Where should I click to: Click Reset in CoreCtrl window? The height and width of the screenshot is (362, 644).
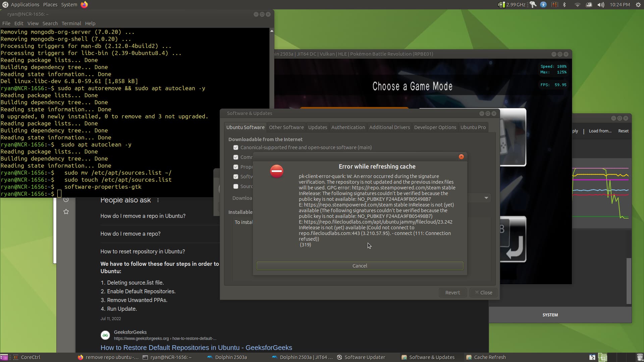623,131
